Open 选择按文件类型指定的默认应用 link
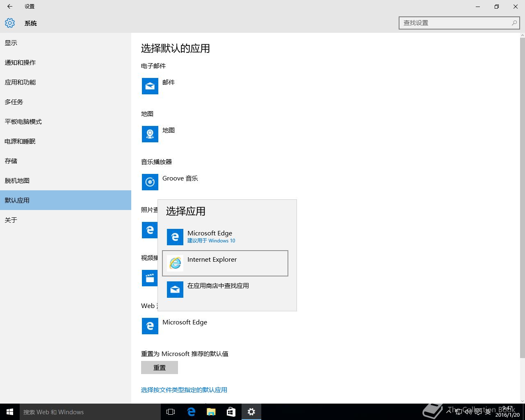The height and width of the screenshot is (420, 525). 184,390
